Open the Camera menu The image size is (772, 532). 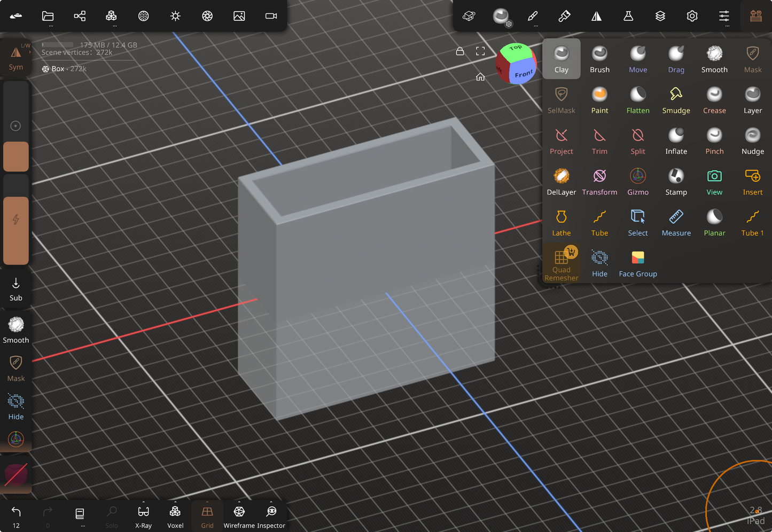point(271,16)
